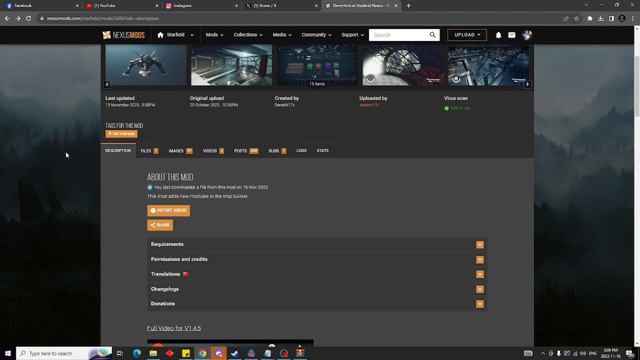
Task: Open the browser extensions puzzle icon
Action: 590,18
